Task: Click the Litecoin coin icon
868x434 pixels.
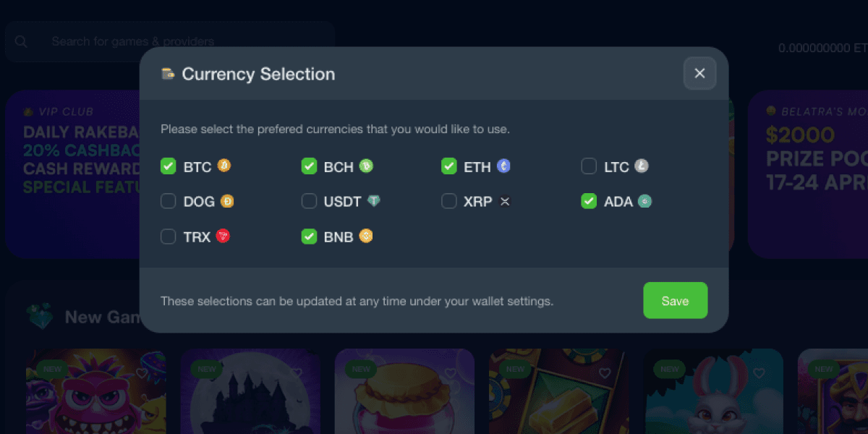Action: click(642, 166)
